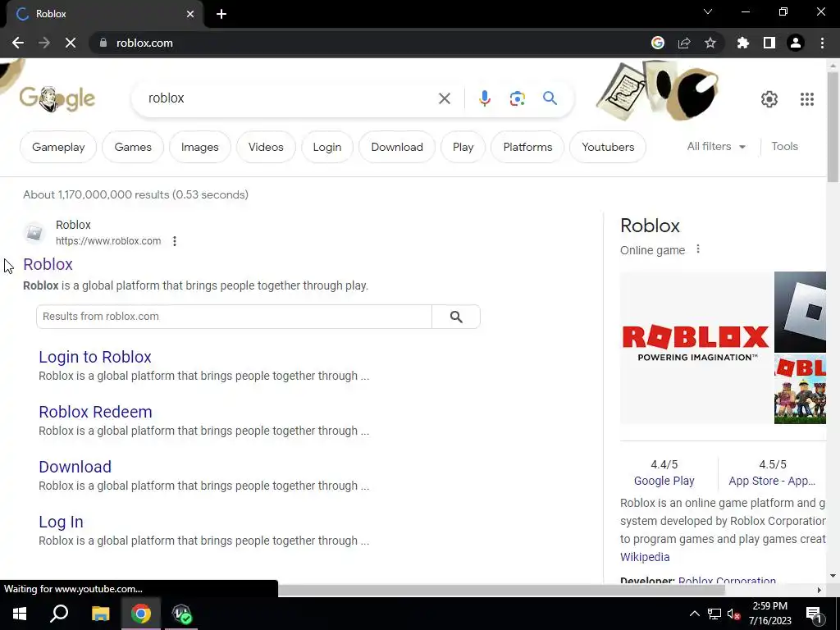Expand the All filters dropdown
840x630 pixels.
[716, 146]
